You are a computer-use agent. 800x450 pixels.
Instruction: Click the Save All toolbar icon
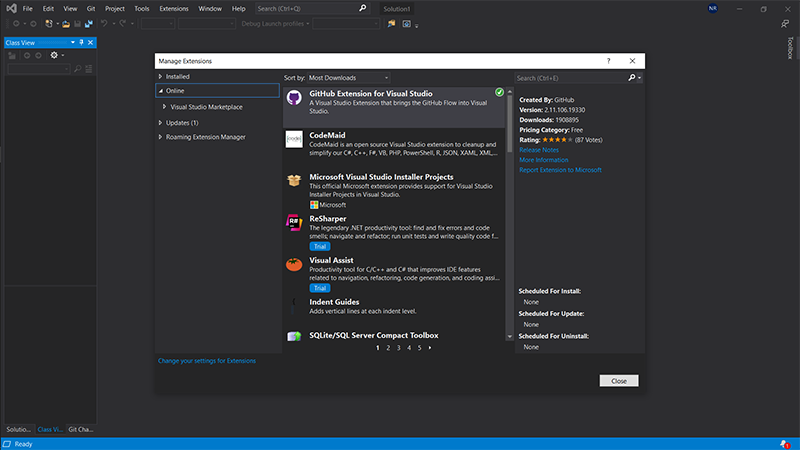[89, 23]
